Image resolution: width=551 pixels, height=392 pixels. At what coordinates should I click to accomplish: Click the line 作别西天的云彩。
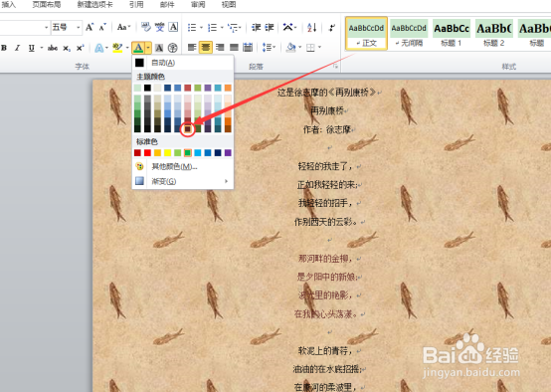(326, 222)
